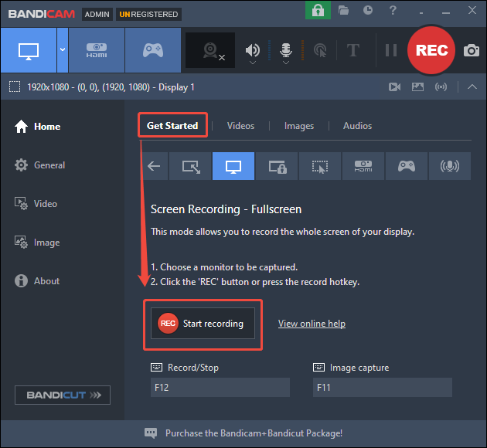The width and height of the screenshot is (487, 448).
Task: Select around mouse recording mode icon
Action: pos(320,166)
